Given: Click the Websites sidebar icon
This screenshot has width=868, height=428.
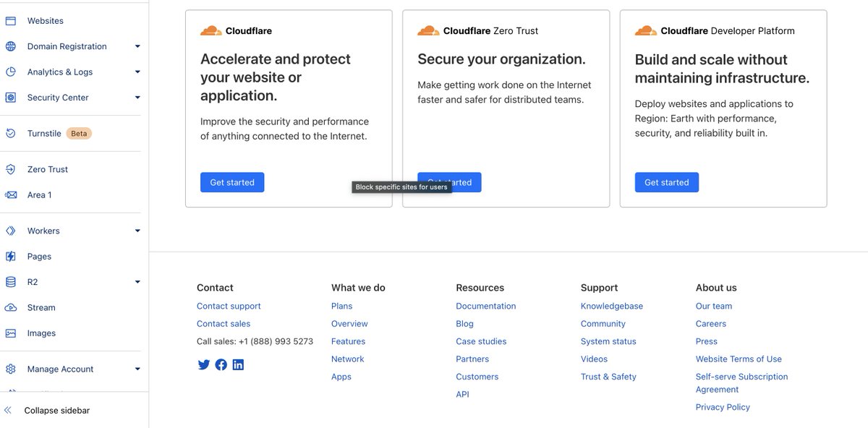Looking at the screenshot, I should (x=11, y=21).
